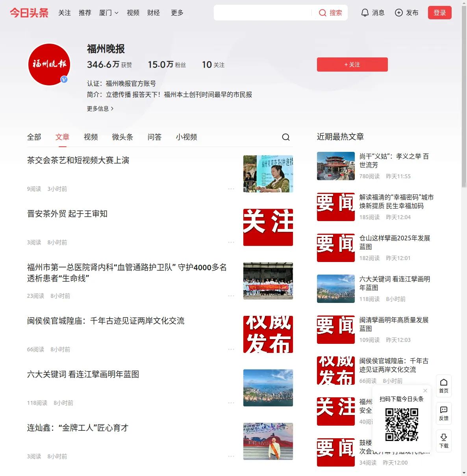
Task: Open notifications bell 消息
Action: [372, 13]
